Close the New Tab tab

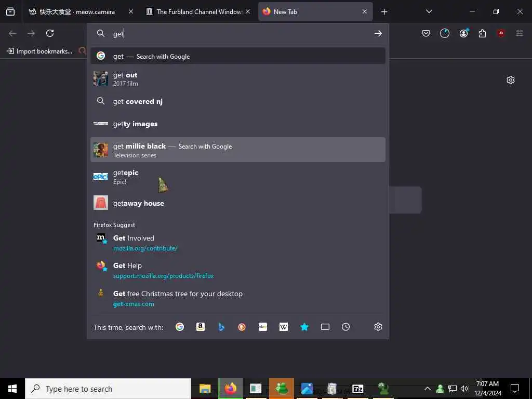365,11
